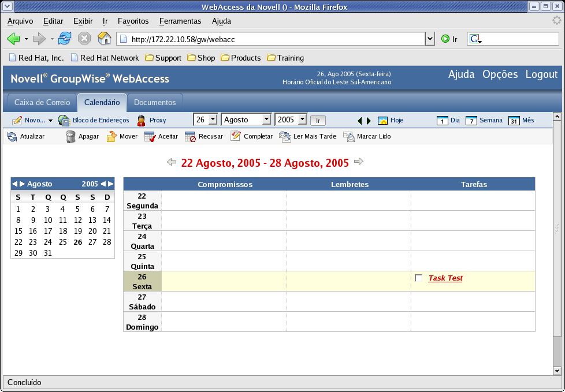565x392 pixels.
Task: Open the Novo dropdown arrow
Action: point(50,121)
